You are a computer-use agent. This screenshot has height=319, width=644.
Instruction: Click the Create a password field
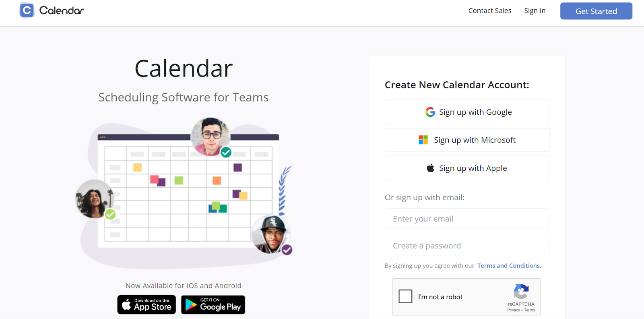pos(467,245)
